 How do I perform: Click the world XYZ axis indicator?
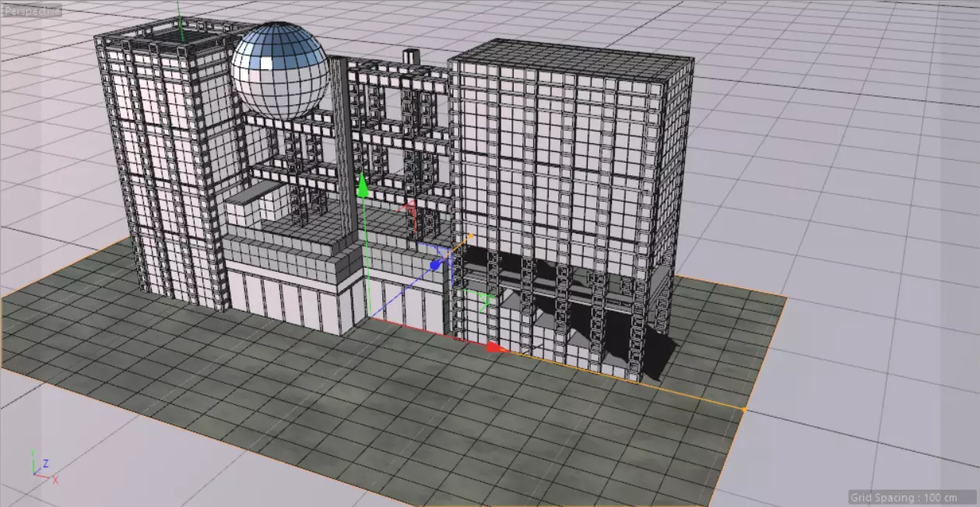[x=43, y=466]
